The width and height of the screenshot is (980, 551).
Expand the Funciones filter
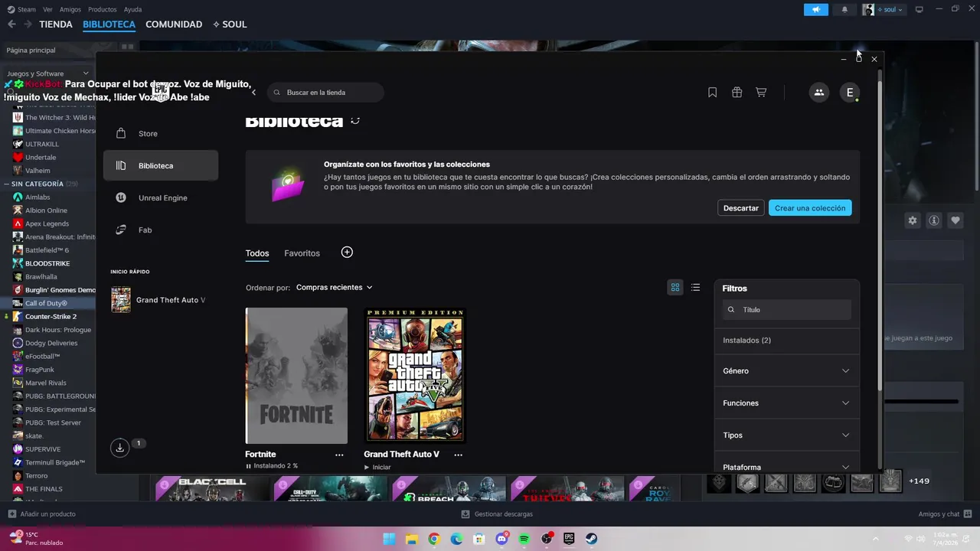(x=786, y=403)
